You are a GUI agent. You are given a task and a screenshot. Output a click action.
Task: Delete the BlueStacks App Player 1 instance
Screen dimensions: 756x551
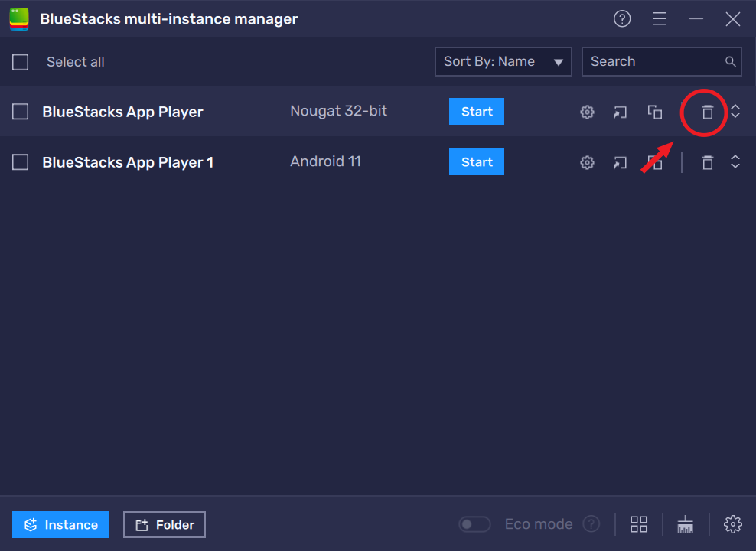[x=707, y=162]
